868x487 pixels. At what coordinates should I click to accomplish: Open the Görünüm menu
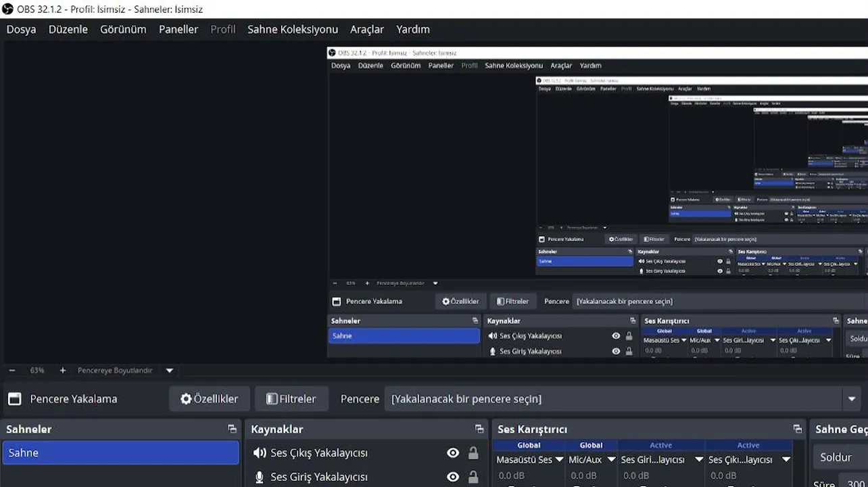(123, 29)
